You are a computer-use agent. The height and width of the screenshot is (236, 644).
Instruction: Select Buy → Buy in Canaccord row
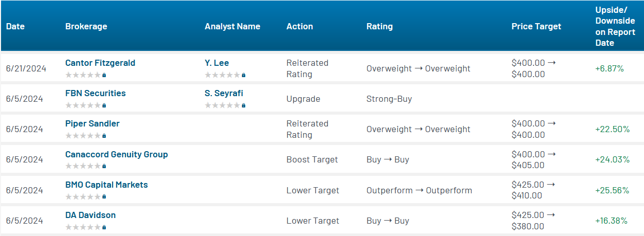coord(388,159)
